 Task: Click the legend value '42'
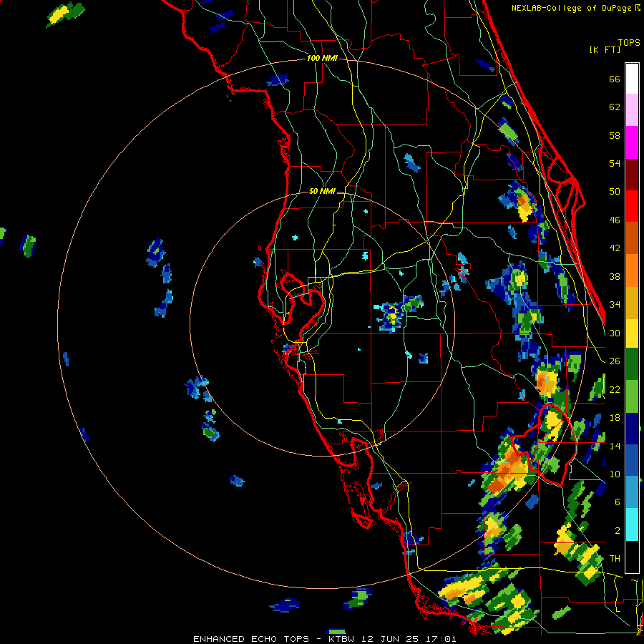615,248
